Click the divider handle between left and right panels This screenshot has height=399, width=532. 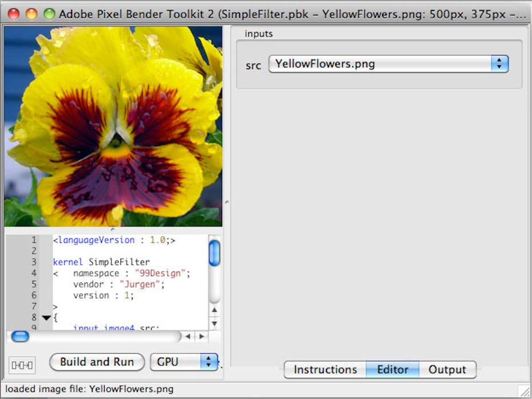(227, 202)
